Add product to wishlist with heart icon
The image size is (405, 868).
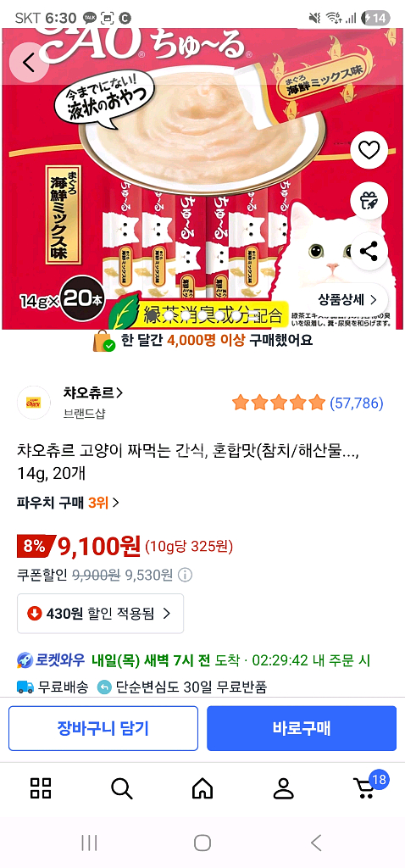click(369, 150)
